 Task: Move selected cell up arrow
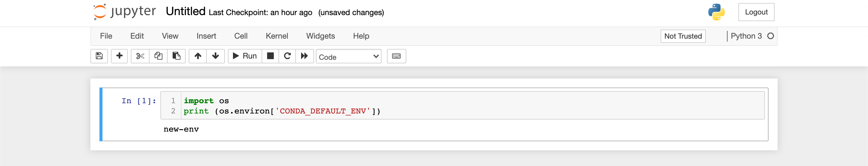[198, 56]
